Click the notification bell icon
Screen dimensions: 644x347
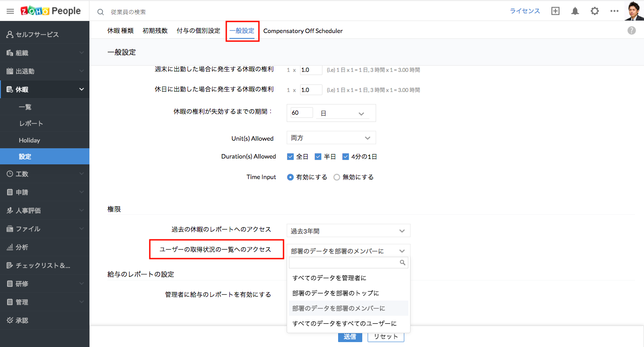pyautogui.click(x=575, y=11)
